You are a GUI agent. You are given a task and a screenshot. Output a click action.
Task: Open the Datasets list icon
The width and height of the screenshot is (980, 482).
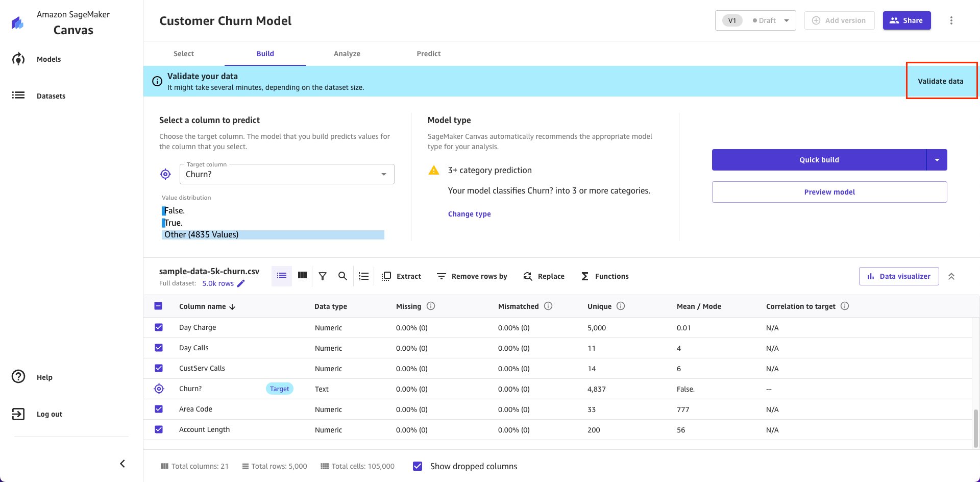pos(18,95)
